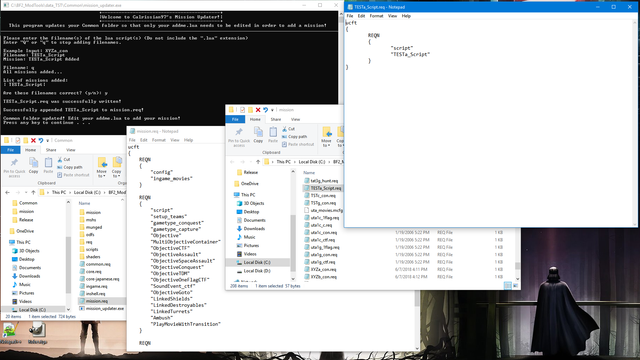Open View menu in TESTa_Script.req Notepad
This screenshot has width=640, height=360.
click(x=392, y=16)
